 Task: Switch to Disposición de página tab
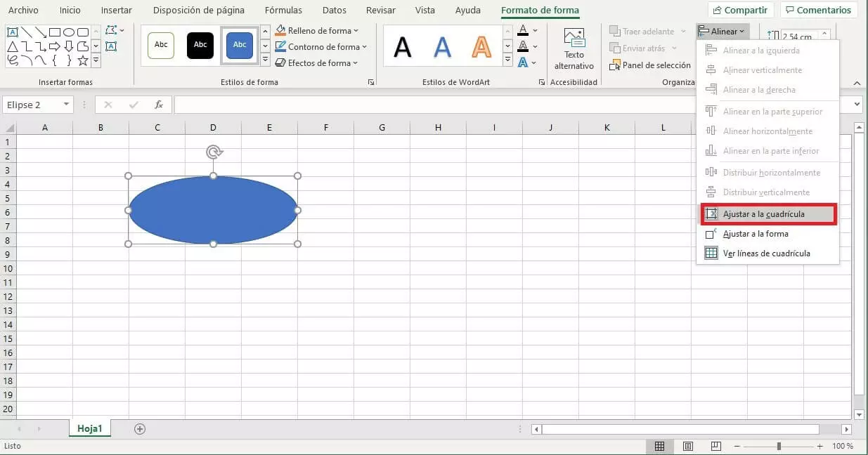pyautogui.click(x=199, y=11)
